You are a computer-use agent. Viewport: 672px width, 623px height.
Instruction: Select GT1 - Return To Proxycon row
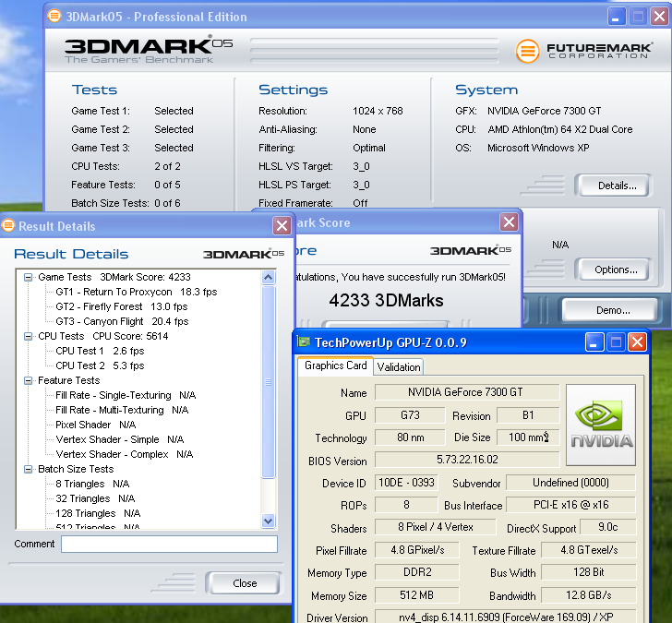click(x=137, y=292)
